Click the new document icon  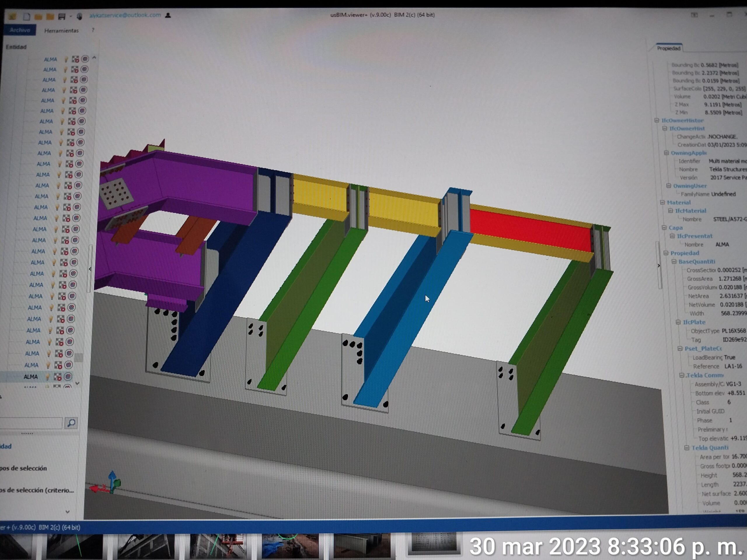pyautogui.click(x=26, y=16)
